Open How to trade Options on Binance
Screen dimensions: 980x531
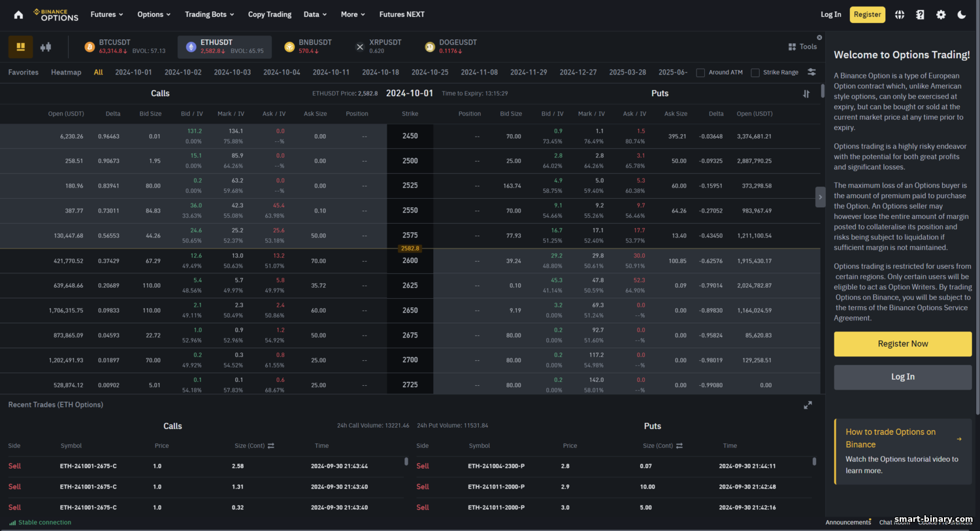click(890, 438)
